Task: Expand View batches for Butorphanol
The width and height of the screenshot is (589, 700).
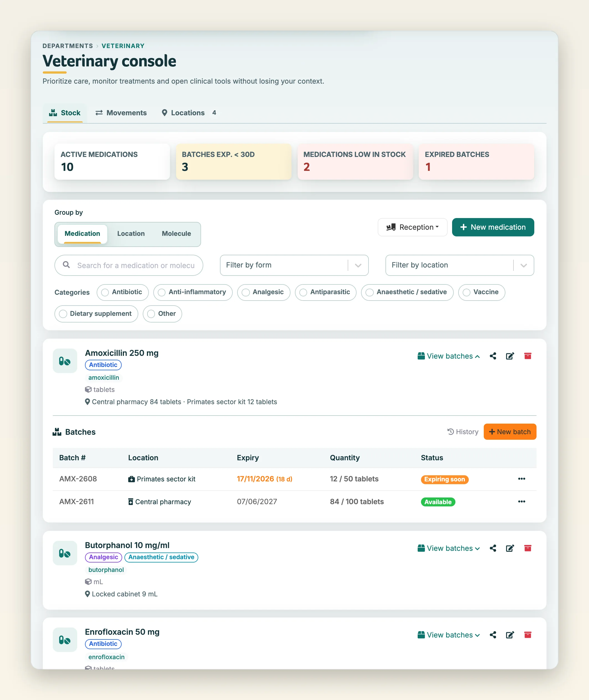Action: pyautogui.click(x=449, y=548)
